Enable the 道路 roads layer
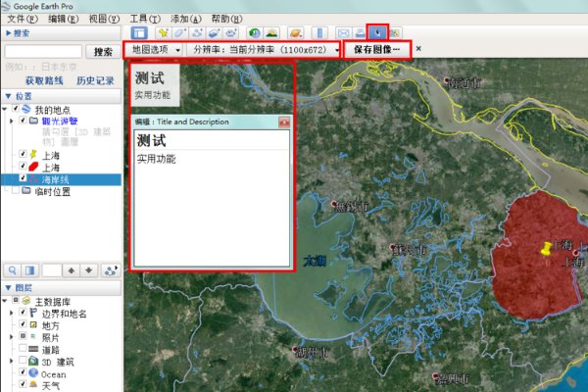 click(23, 348)
